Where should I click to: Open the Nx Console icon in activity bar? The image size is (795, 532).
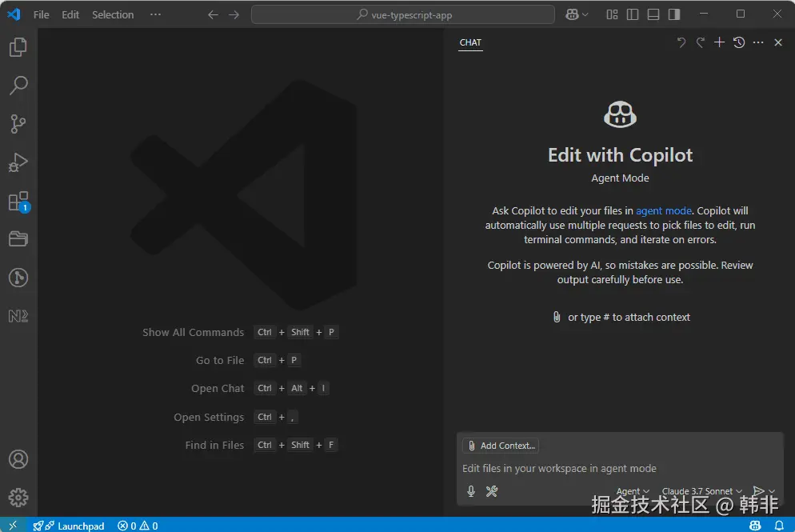(18, 316)
